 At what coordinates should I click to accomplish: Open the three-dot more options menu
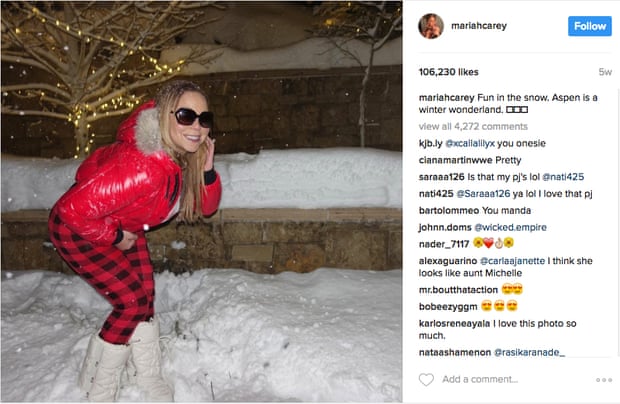(x=604, y=380)
